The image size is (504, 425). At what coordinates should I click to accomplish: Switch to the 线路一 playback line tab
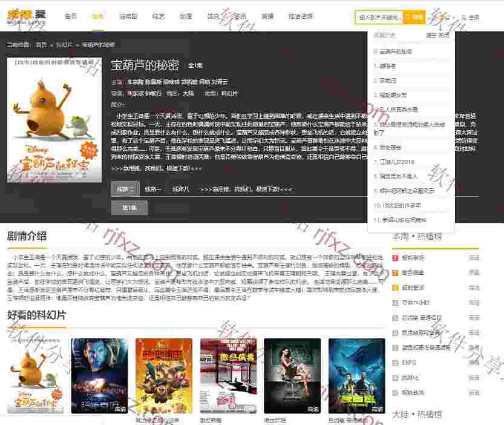tap(153, 189)
